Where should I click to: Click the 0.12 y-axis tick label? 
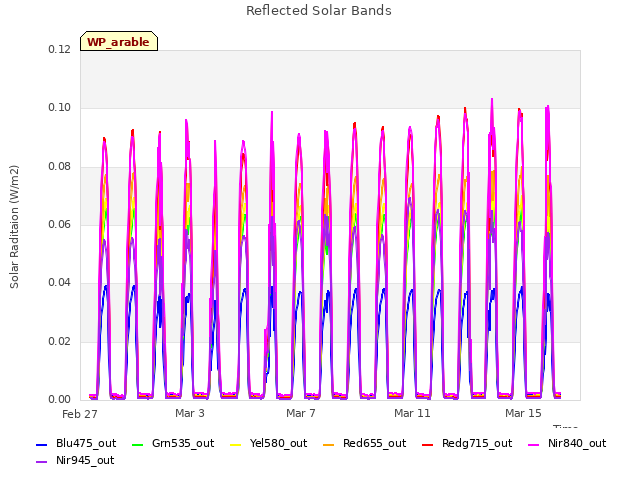(60, 49)
